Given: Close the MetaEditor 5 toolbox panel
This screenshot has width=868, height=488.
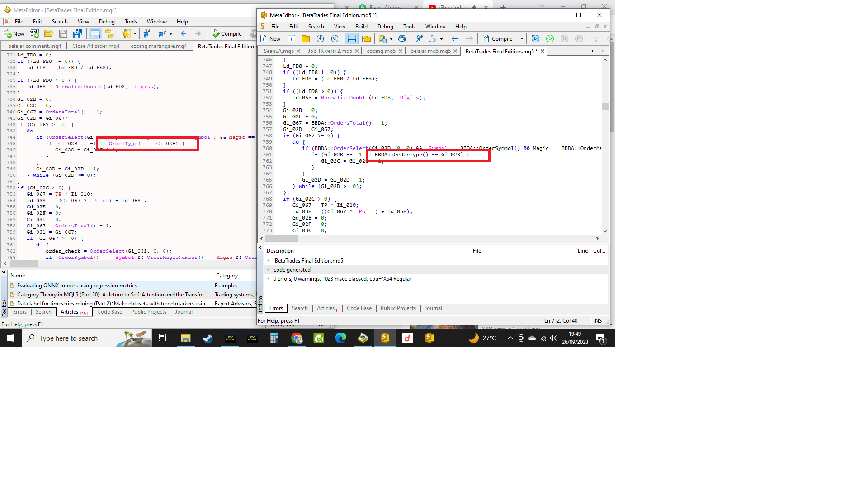Looking at the screenshot, I should point(260,248).
